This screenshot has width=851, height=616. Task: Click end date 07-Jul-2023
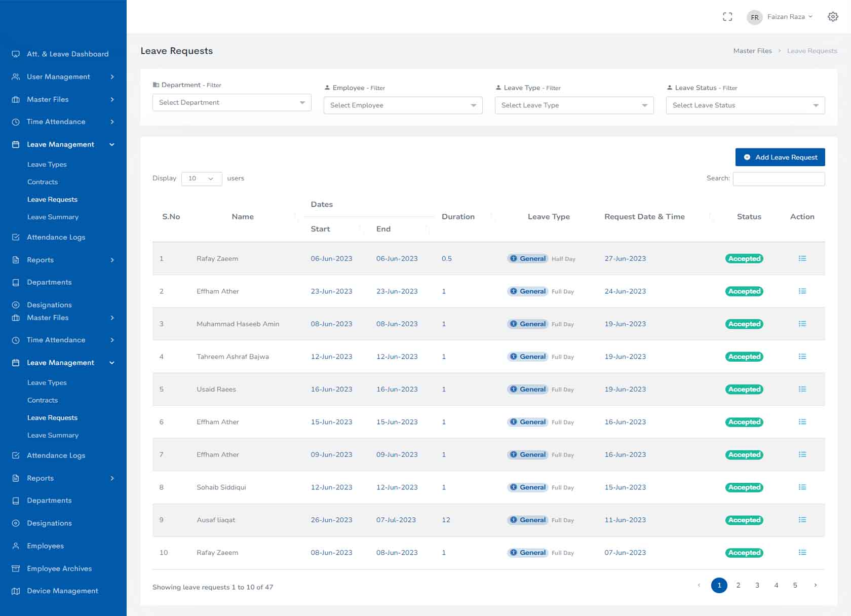[396, 520]
